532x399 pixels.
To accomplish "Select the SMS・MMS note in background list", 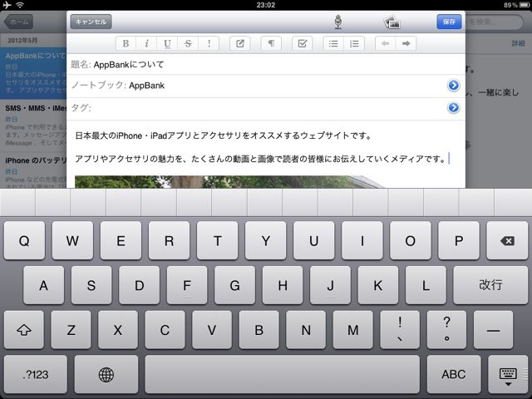I will coord(33,125).
